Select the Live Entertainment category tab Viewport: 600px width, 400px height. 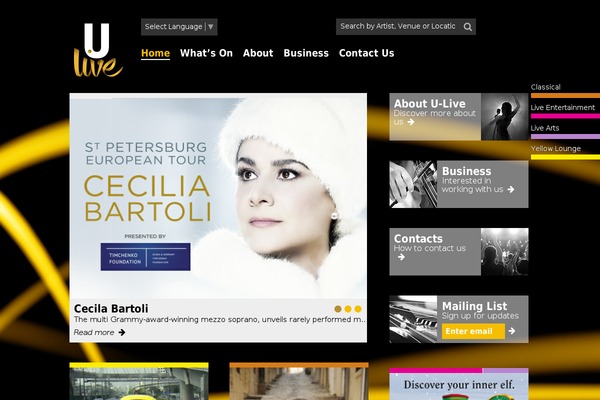tap(565, 110)
